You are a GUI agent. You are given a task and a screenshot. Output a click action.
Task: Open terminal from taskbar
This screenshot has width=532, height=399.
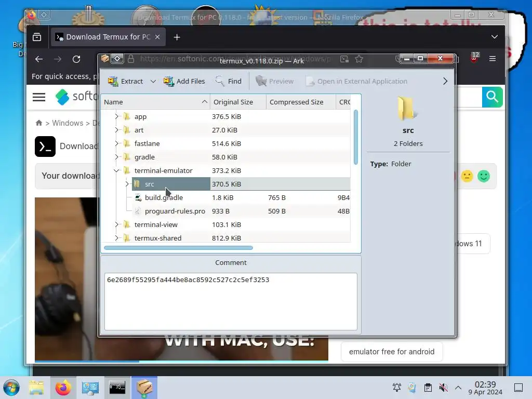point(117,388)
